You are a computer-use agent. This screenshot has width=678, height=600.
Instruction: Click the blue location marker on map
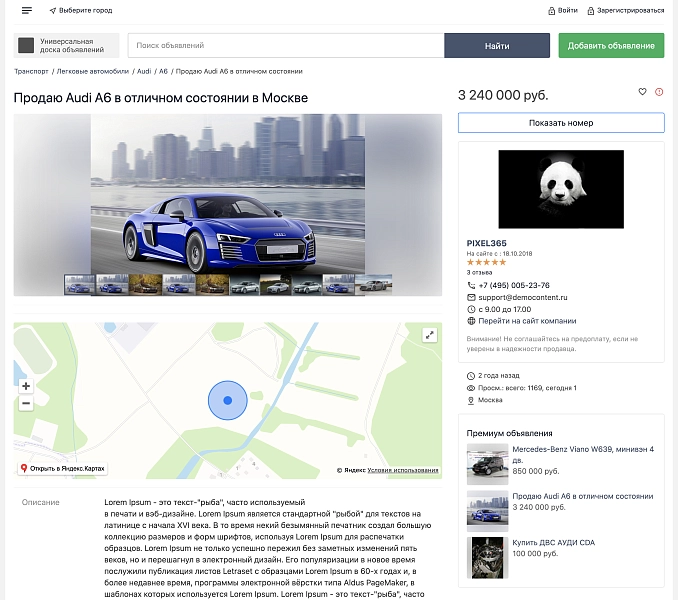[228, 400]
